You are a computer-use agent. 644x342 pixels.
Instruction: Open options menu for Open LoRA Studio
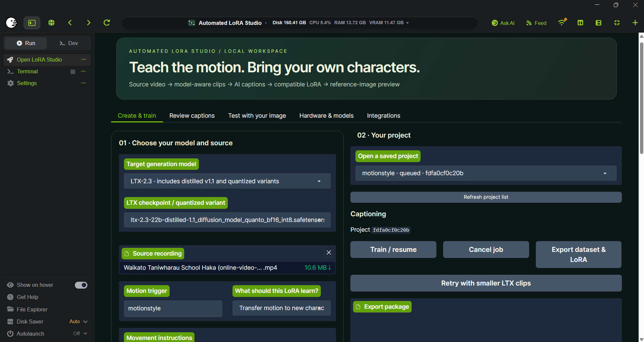84,60
